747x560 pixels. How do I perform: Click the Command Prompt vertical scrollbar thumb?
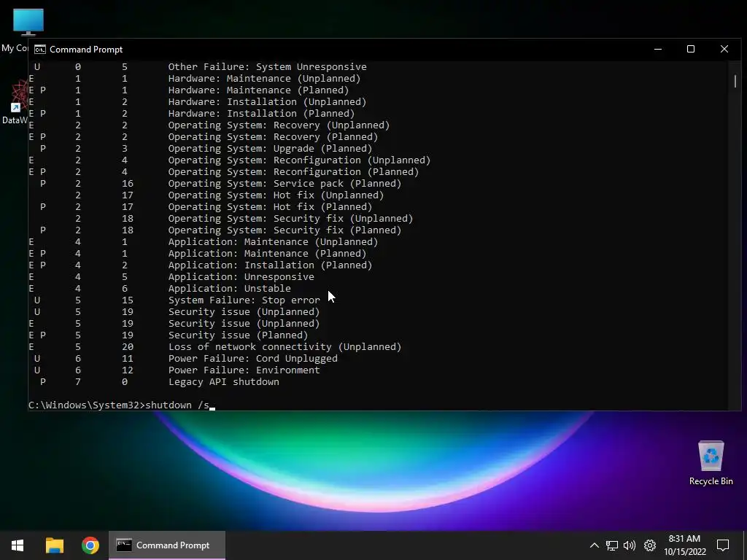pyautogui.click(x=735, y=82)
